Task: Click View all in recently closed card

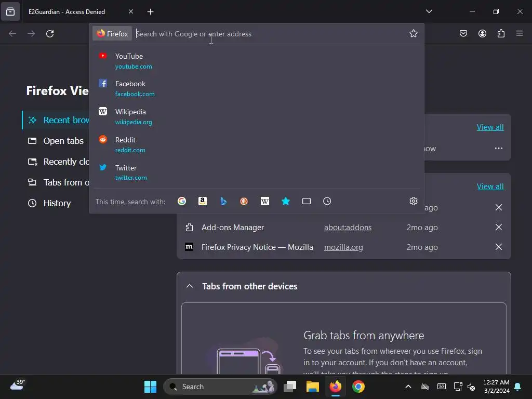Action: click(490, 187)
